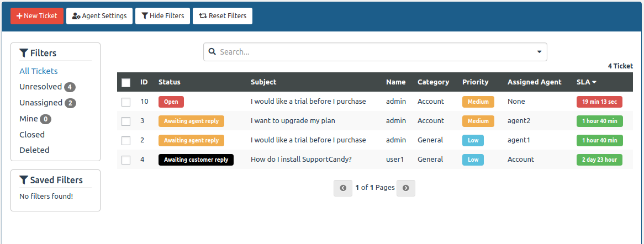Click into the Search input field

click(x=376, y=52)
